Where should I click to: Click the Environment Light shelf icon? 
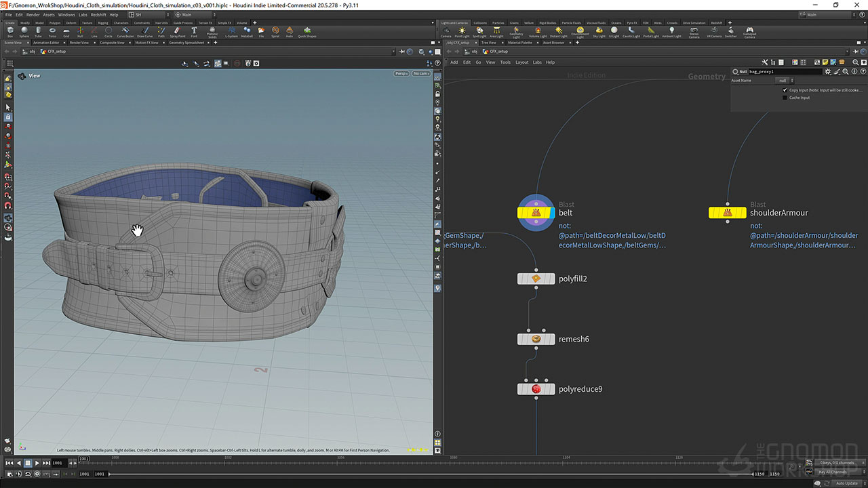pos(580,31)
